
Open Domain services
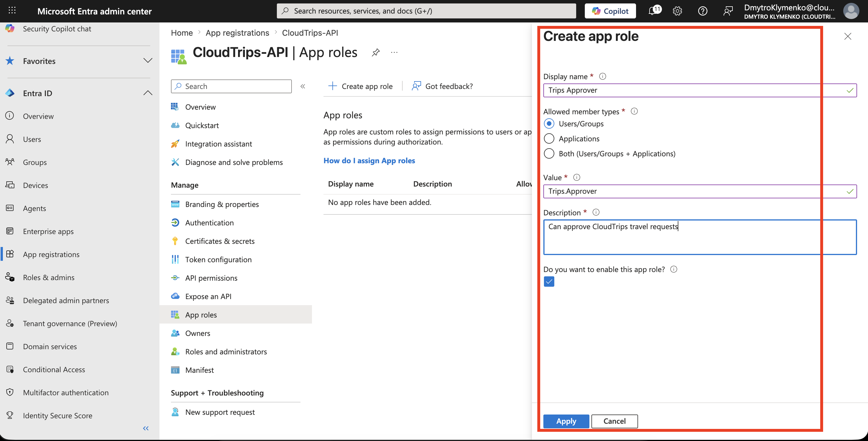[x=50, y=346]
